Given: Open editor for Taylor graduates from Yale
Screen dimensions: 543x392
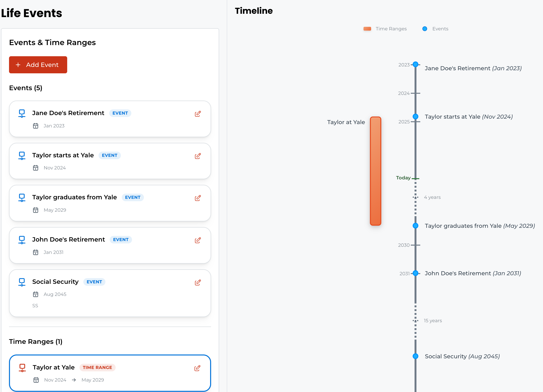Looking at the screenshot, I should [198, 198].
